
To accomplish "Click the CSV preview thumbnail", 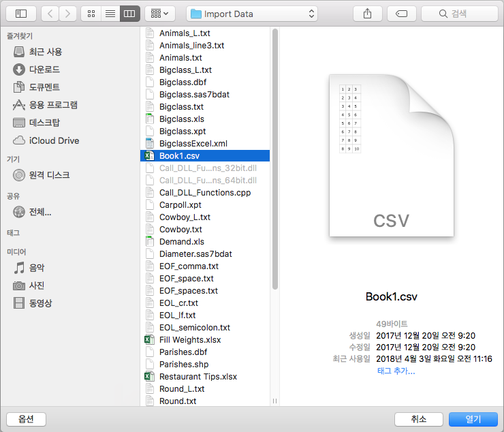I will coord(392,155).
